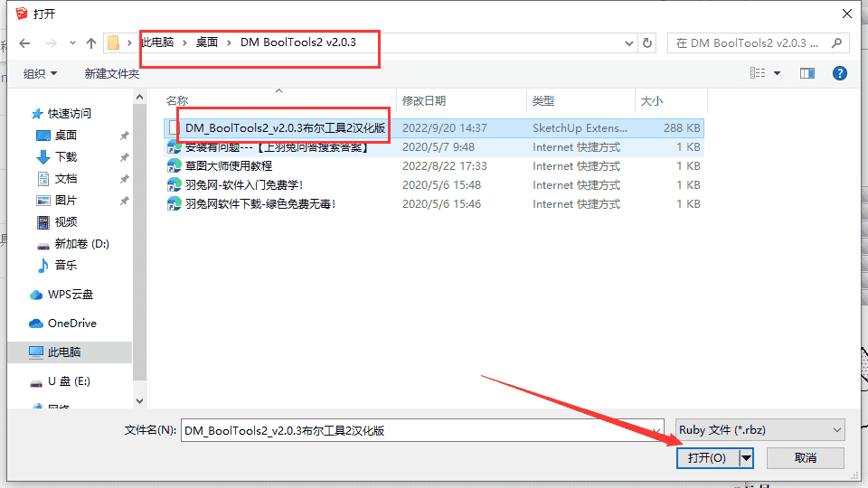Select 羽兔网-软件入门免费学! shortcut
868x488 pixels.
click(x=244, y=184)
